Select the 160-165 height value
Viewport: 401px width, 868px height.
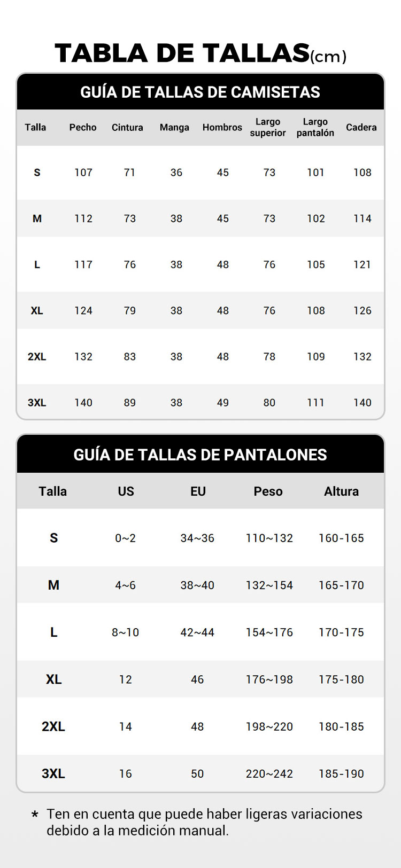click(x=341, y=538)
